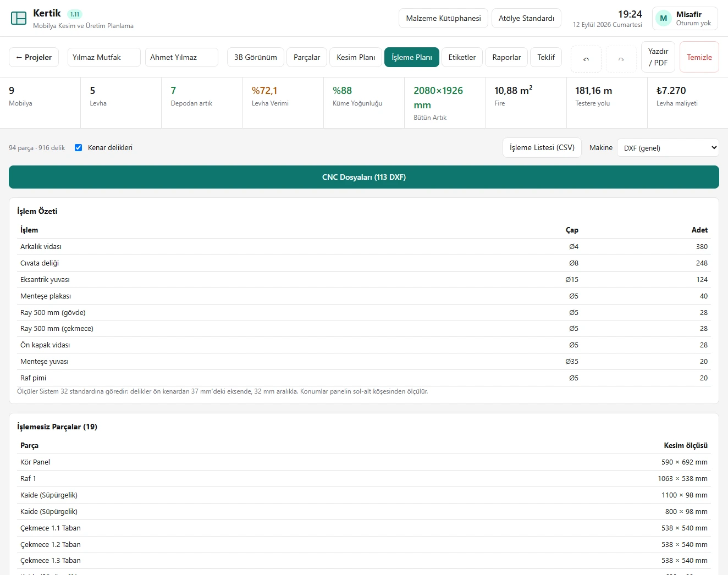This screenshot has width=728, height=575.
Task: Go to the Kesim Planı tab
Action: point(356,57)
